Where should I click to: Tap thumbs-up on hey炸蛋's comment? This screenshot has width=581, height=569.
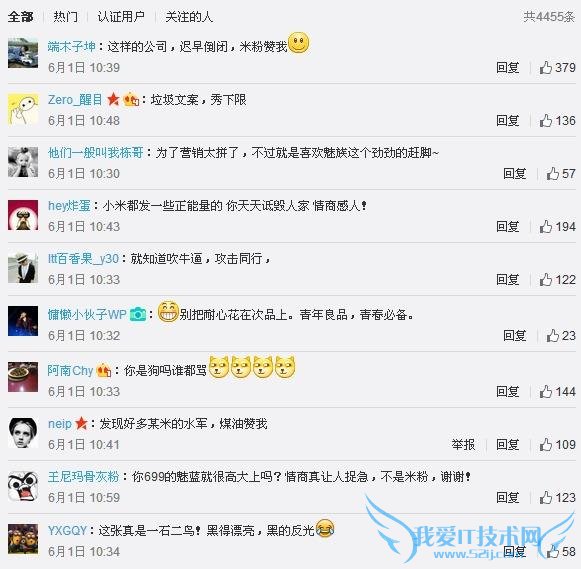545,226
